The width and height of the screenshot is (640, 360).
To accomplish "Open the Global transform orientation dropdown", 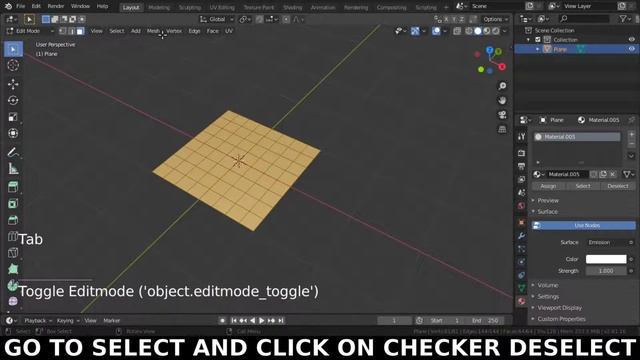I will (x=217, y=19).
